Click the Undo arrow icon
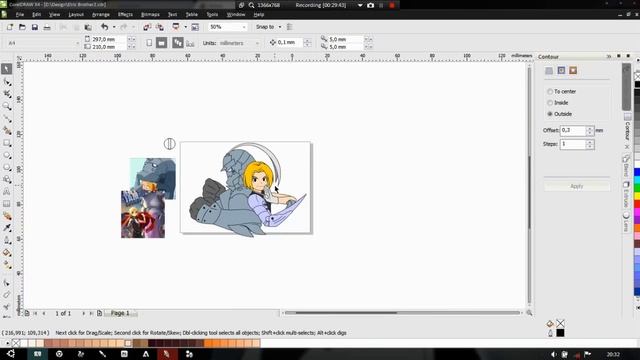The image size is (640, 360). point(104,27)
